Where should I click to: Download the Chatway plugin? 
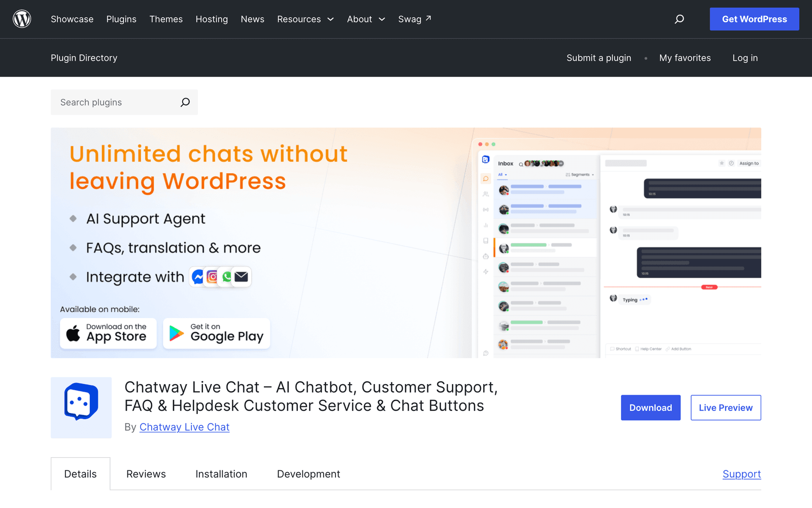(x=651, y=407)
